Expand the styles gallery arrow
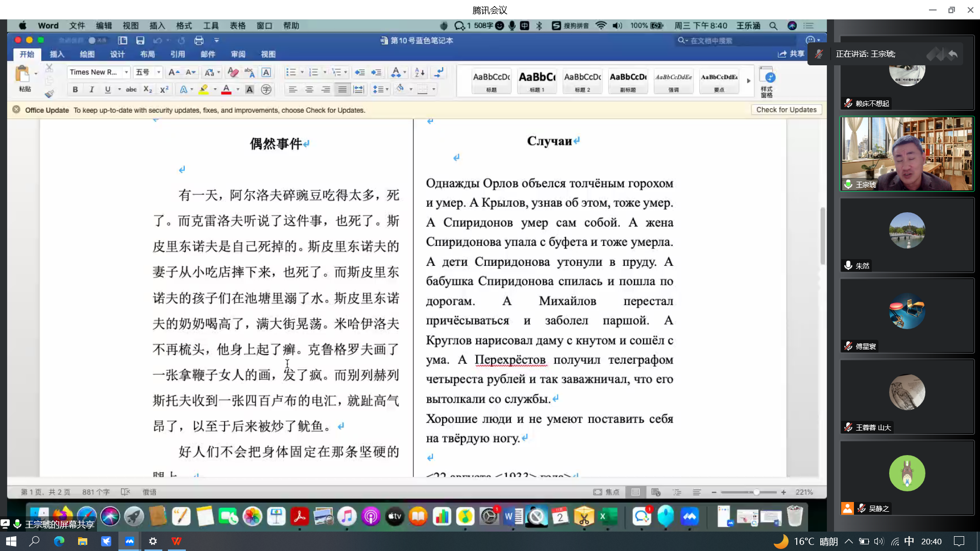The width and height of the screenshot is (980, 551). [748, 81]
